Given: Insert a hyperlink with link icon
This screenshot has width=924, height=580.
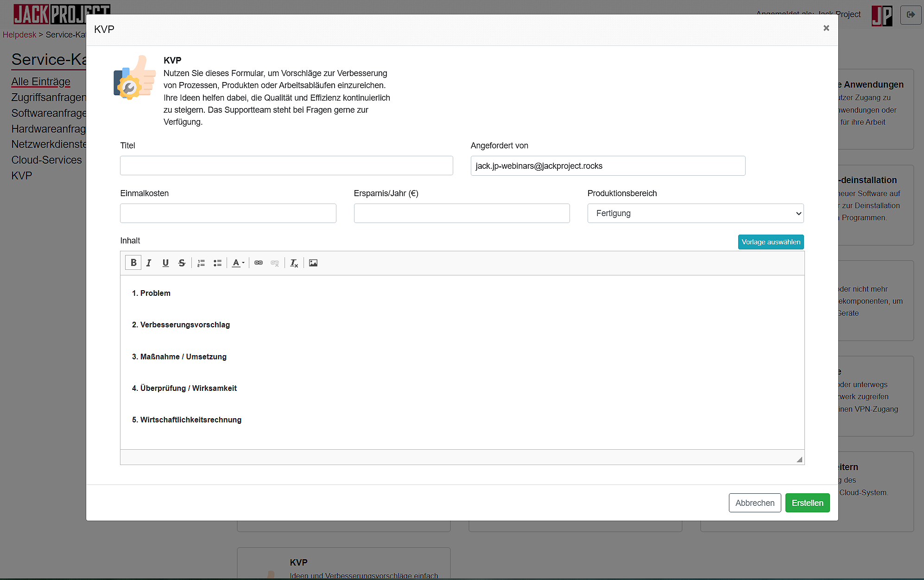Looking at the screenshot, I should pos(259,263).
